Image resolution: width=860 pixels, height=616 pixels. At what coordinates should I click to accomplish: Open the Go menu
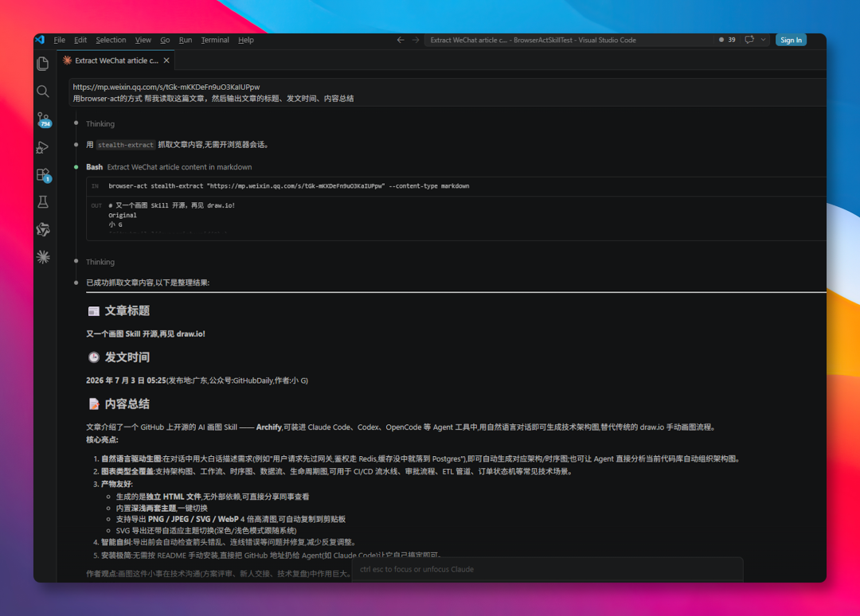(165, 40)
